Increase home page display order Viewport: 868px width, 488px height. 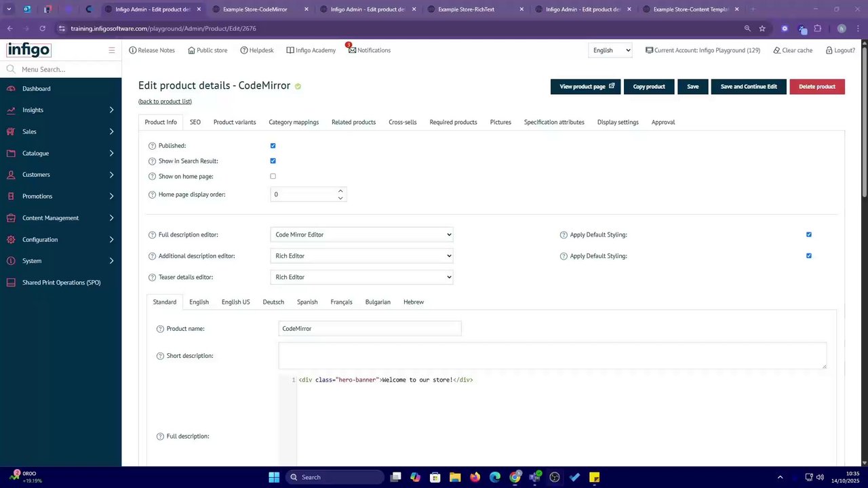340,191
